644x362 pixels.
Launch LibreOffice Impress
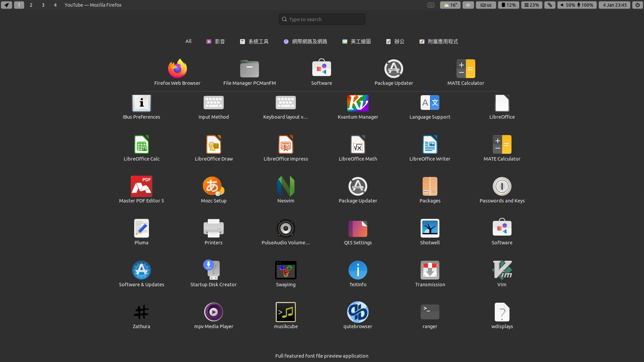click(286, 148)
